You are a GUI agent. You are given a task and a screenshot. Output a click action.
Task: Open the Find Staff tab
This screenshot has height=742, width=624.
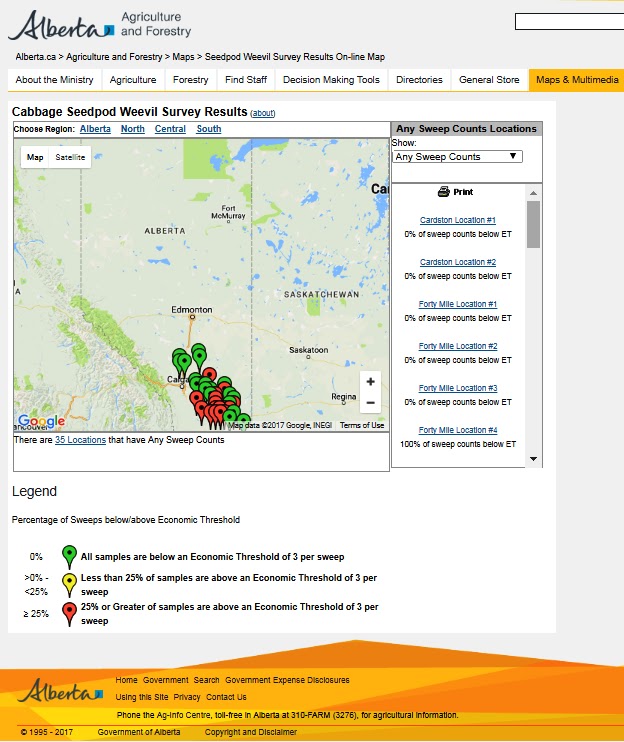pos(246,80)
